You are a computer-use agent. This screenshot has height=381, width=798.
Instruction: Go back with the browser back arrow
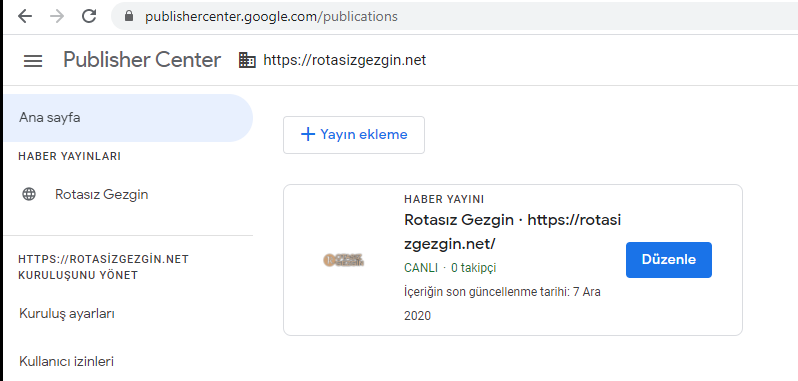pos(25,16)
